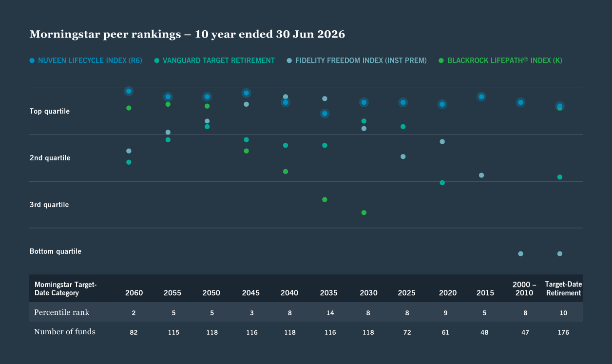Click the Morningstar Target-Date Category header

pos(66,288)
